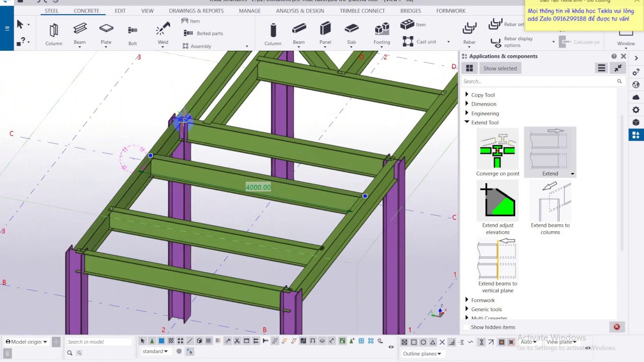Open the STEEL ribbon tab
The width and height of the screenshot is (644, 362).
51,11
